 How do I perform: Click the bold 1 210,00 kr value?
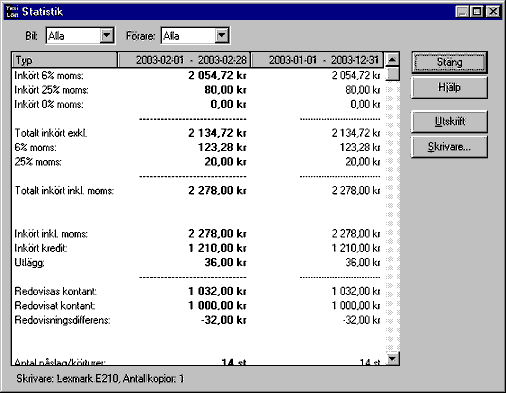(x=217, y=248)
